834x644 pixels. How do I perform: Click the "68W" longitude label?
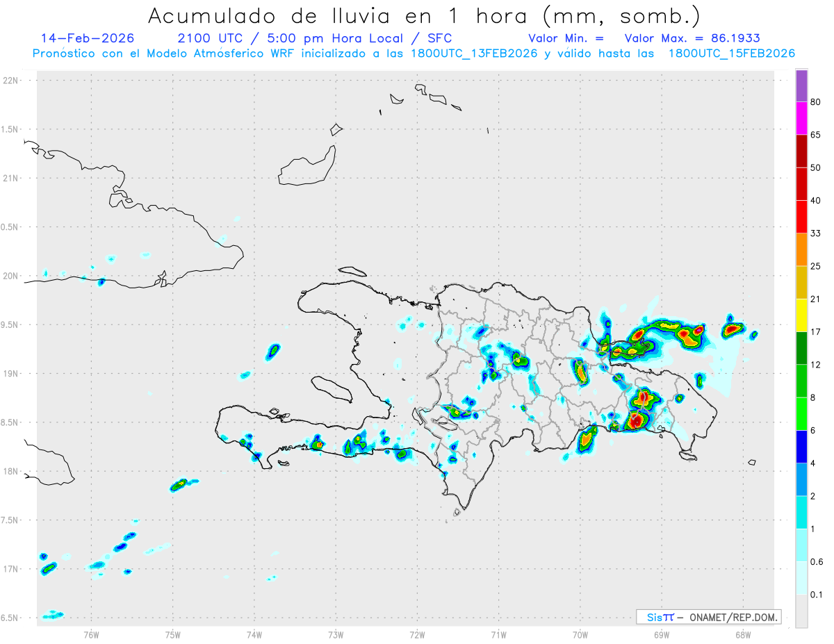point(743,635)
